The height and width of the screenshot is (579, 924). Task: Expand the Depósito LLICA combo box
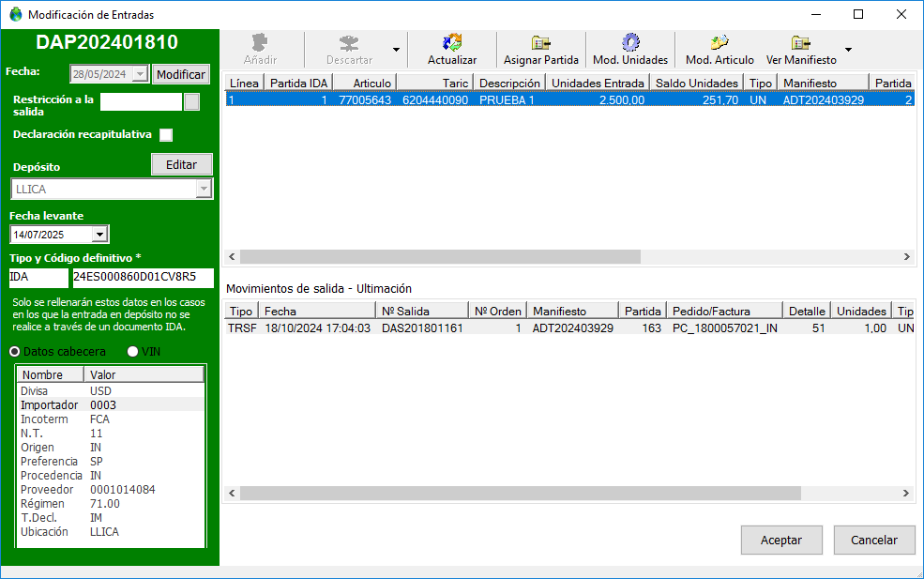(204, 189)
